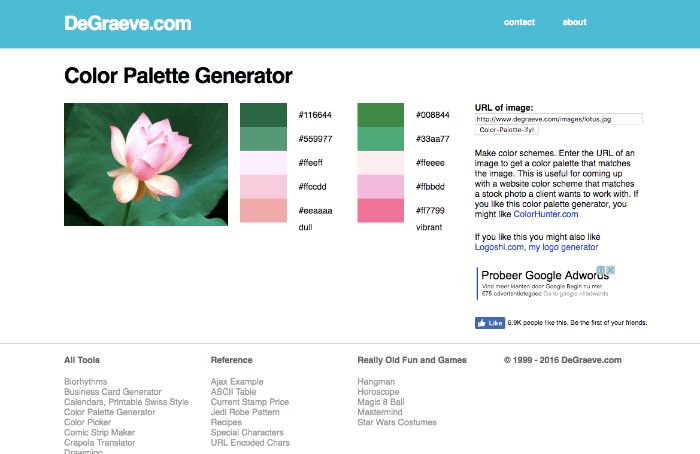Open the Hangman game link
Image resolution: width=700 pixels, height=454 pixels.
tap(376, 382)
